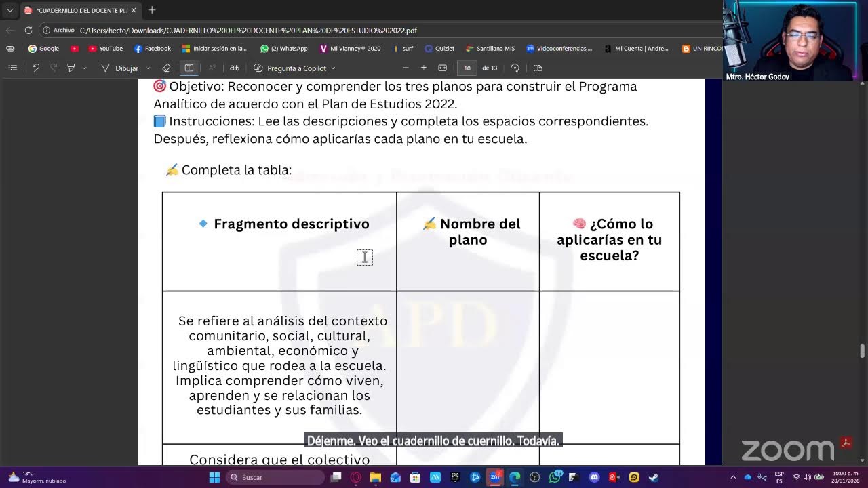Click the PDF vertical scrollbar thumb
This screenshot has width=868, height=488.
[x=863, y=350]
